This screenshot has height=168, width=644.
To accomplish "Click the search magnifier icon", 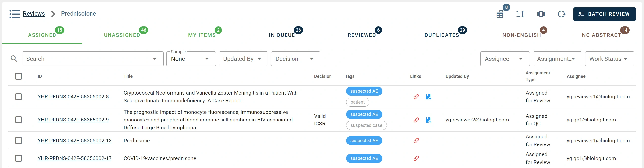I will pos(14,58).
